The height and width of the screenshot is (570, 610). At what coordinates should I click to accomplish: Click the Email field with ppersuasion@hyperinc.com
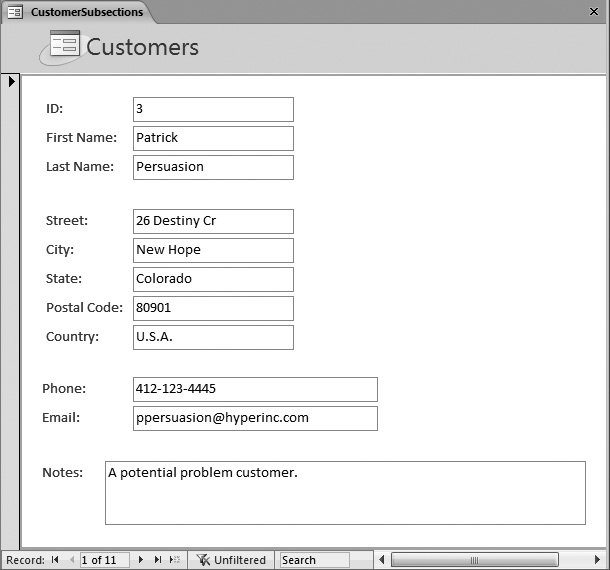pos(255,418)
